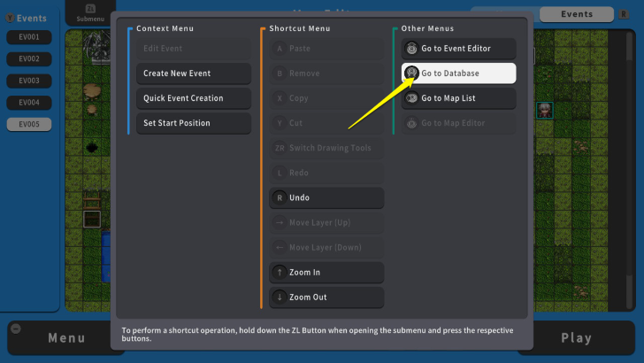Choose Quick Event Creation
This screenshot has width=644, height=363.
click(x=193, y=98)
